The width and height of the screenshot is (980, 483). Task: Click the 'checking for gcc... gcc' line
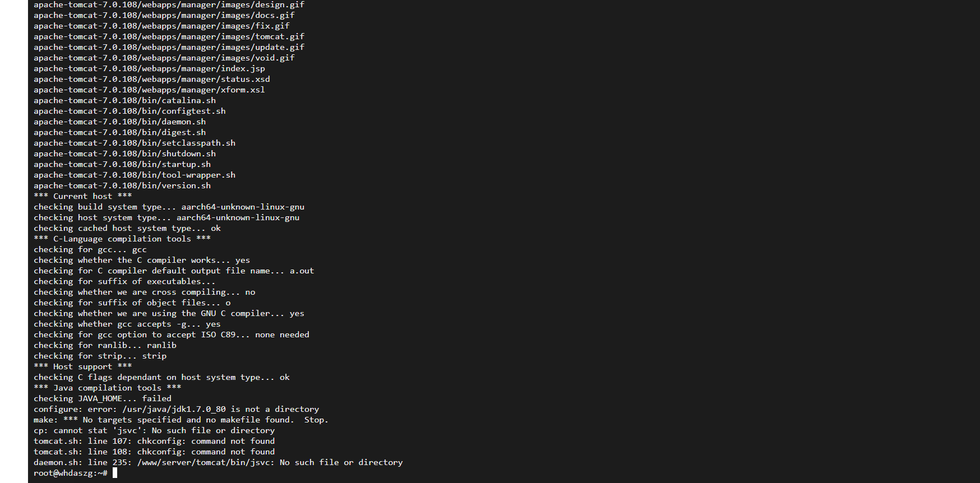(x=90, y=249)
